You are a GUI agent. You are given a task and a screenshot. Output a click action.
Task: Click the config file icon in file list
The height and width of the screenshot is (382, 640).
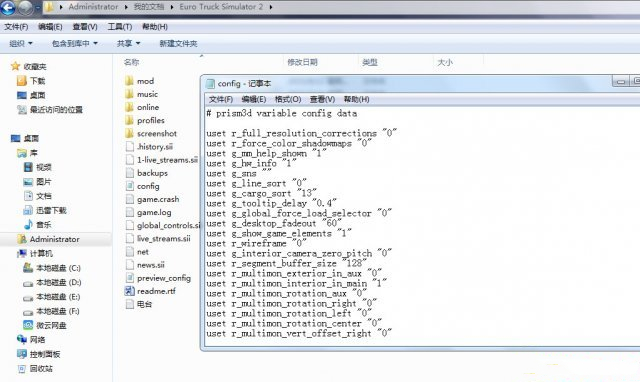[129, 186]
